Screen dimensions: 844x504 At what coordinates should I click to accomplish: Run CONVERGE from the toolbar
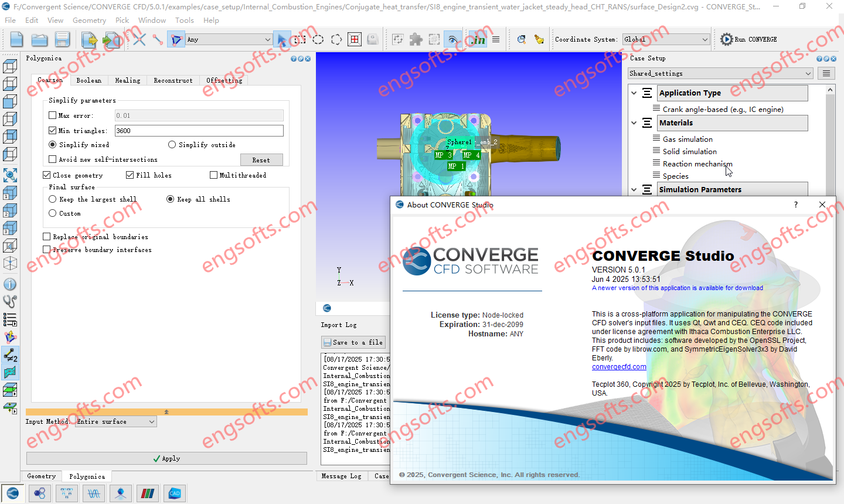pyautogui.click(x=748, y=39)
